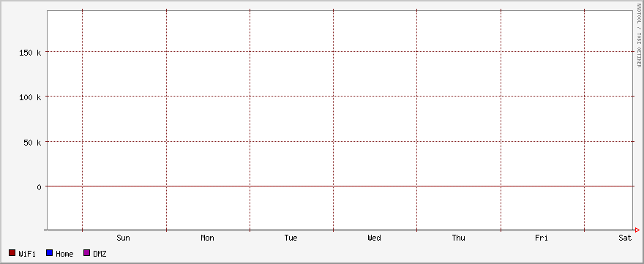
Task: Select the WiFi legend label
Action: [27, 254]
